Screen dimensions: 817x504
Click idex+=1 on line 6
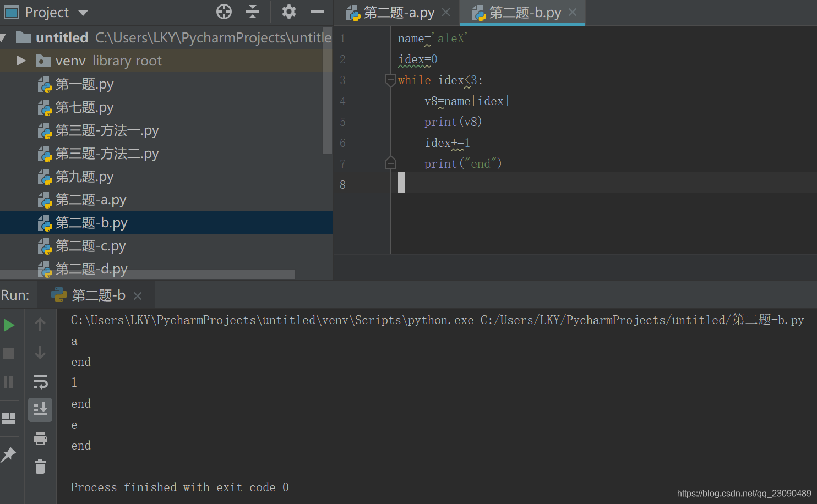point(447,143)
